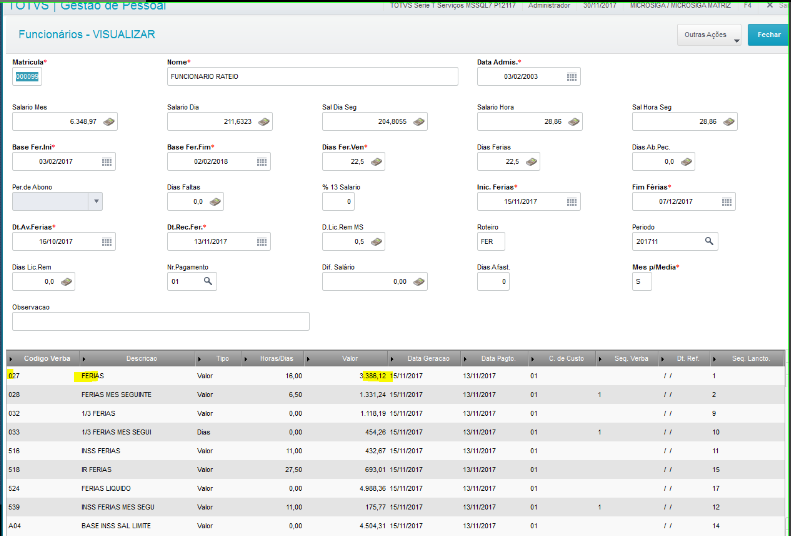The image size is (791, 536).
Task: Sort by Data Geracao column header
Action: [x=424, y=359]
